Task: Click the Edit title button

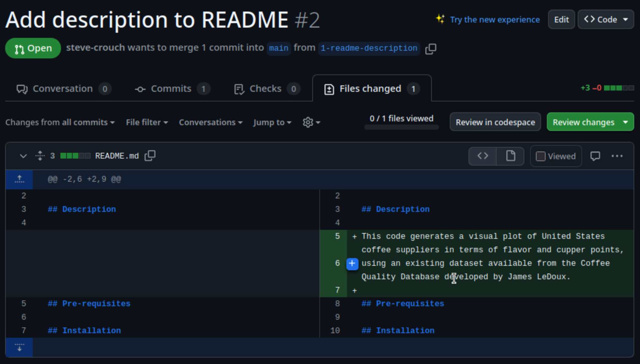Action: (561, 19)
